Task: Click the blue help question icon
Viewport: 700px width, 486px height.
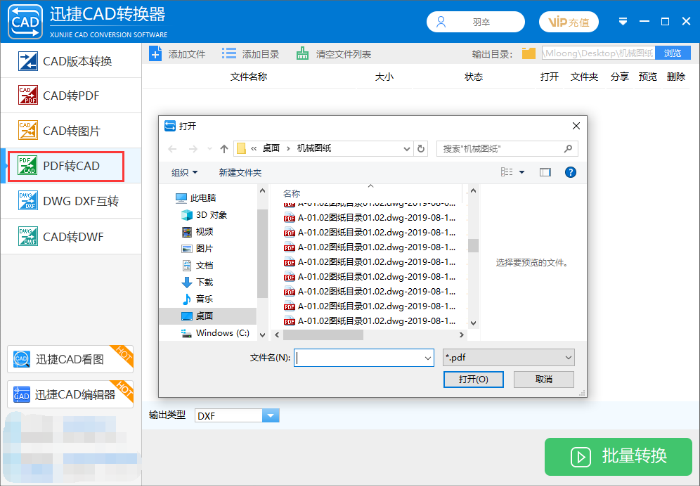Action: (x=570, y=172)
